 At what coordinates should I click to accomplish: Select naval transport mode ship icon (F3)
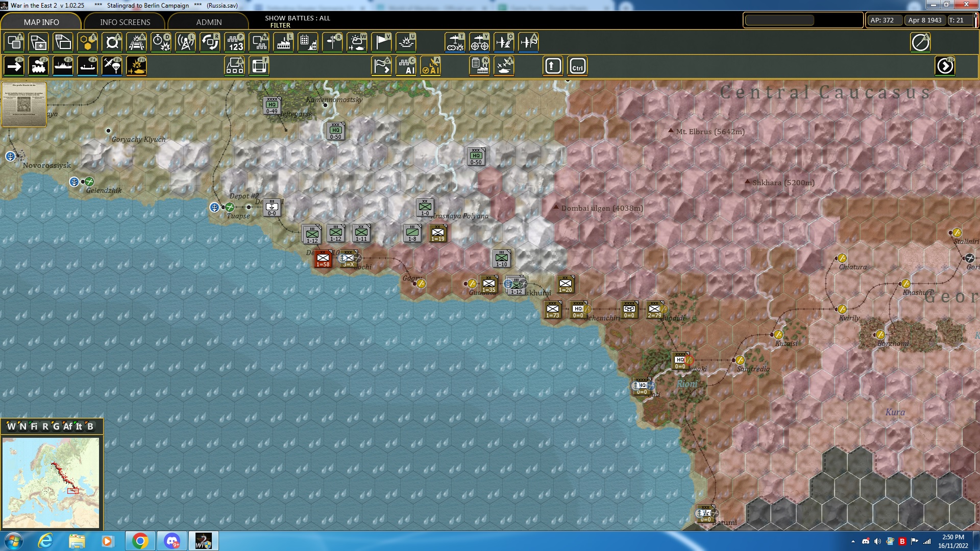[63, 66]
